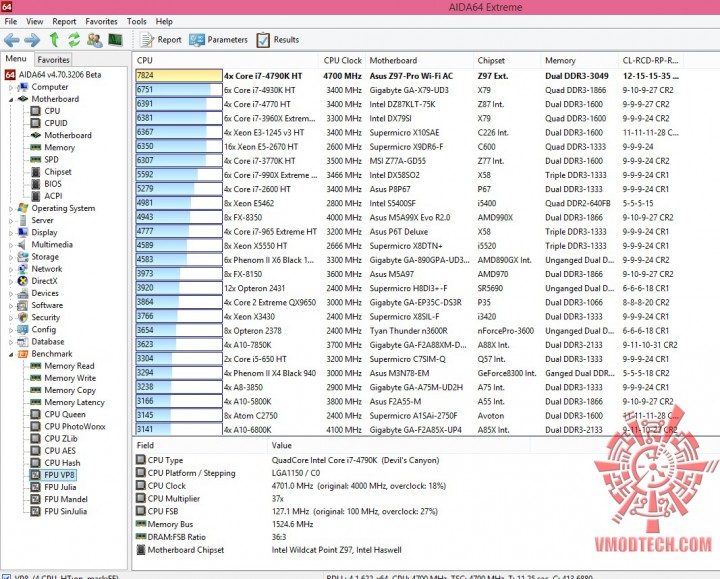The width and height of the screenshot is (720, 579).
Task: Click the Forward navigation arrow
Action: (x=32, y=40)
